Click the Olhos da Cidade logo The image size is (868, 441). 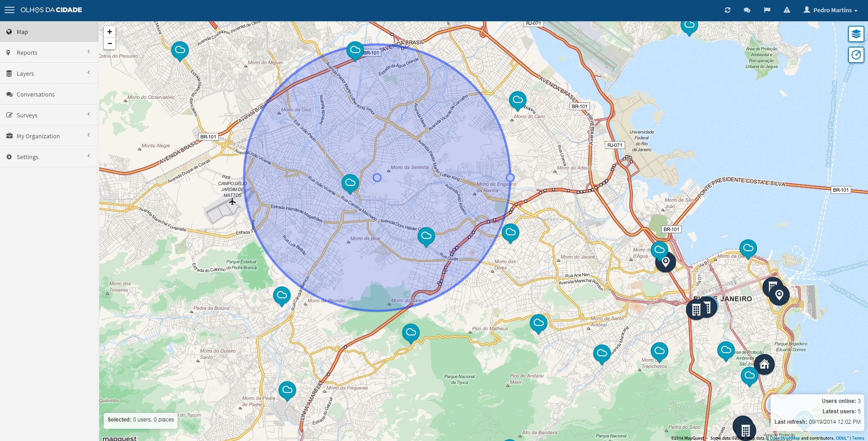click(x=51, y=10)
